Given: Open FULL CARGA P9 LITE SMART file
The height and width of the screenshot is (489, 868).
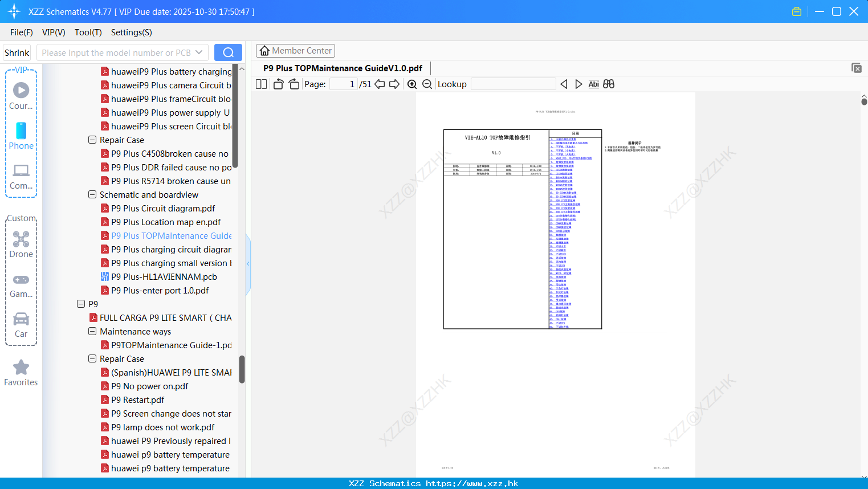Looking at the screenshot, I should [160, 317].
